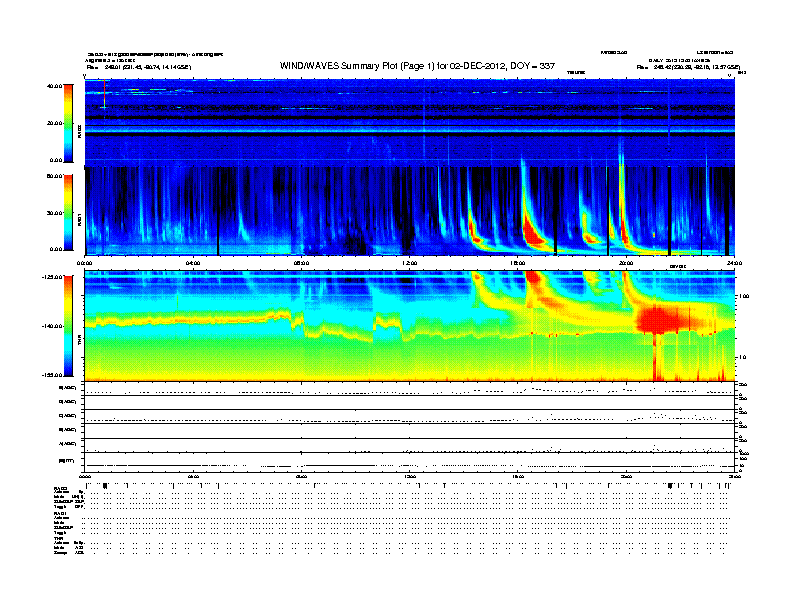The width and height of the screenshot is (792, 612).
Task: Click the 30.00 label on RAD1 color scale
Action: click(x=54, y=213)
